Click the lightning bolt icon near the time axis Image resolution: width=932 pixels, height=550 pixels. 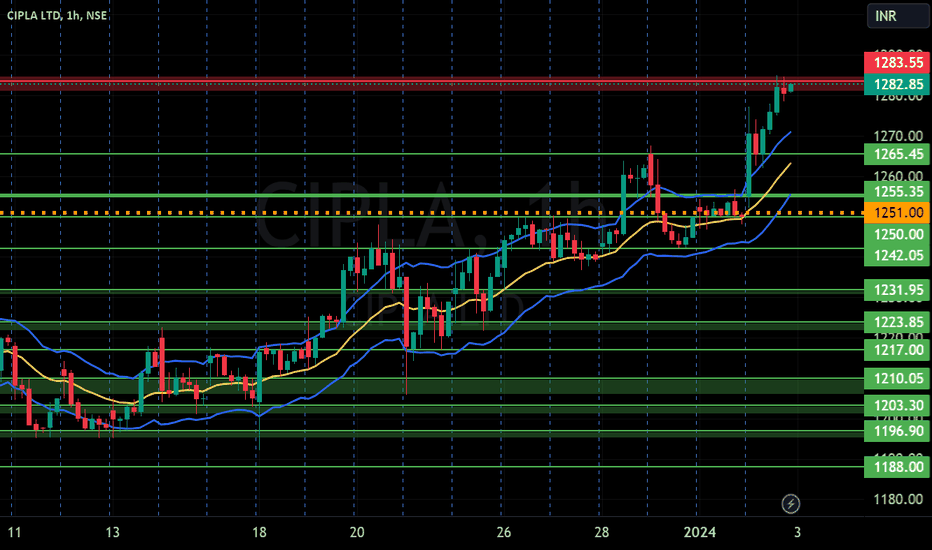(790, 504)
